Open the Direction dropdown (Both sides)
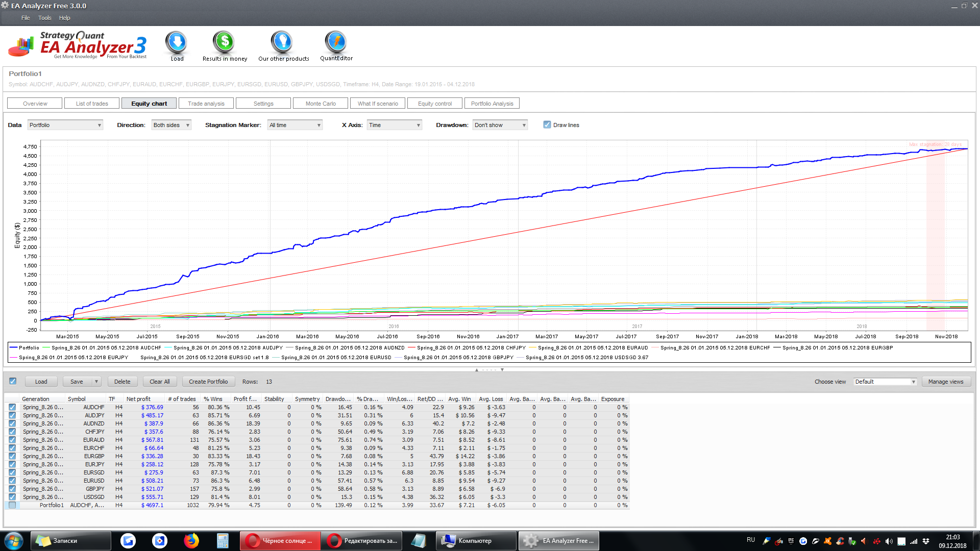 171,125
